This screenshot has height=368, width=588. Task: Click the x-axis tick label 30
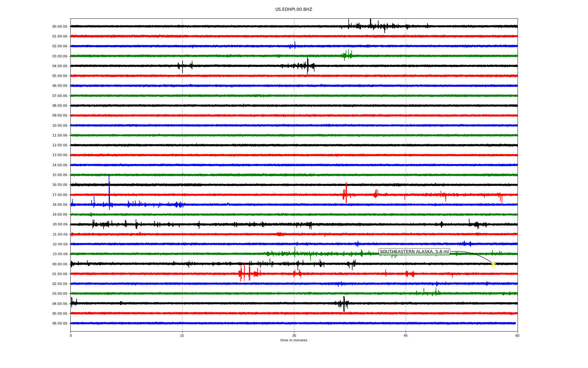coord(294,336)
